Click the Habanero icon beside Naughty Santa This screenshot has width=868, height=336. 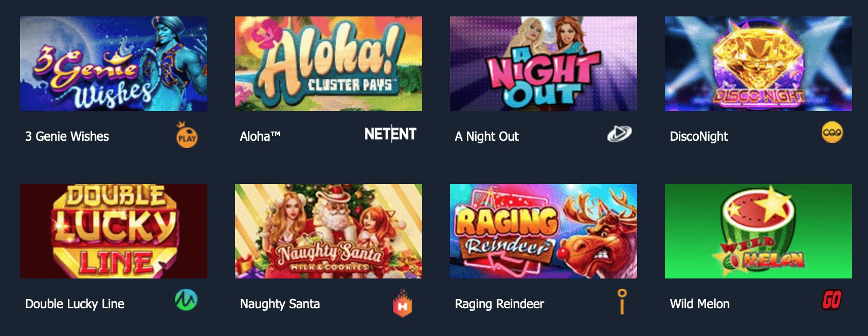(403, 303)
